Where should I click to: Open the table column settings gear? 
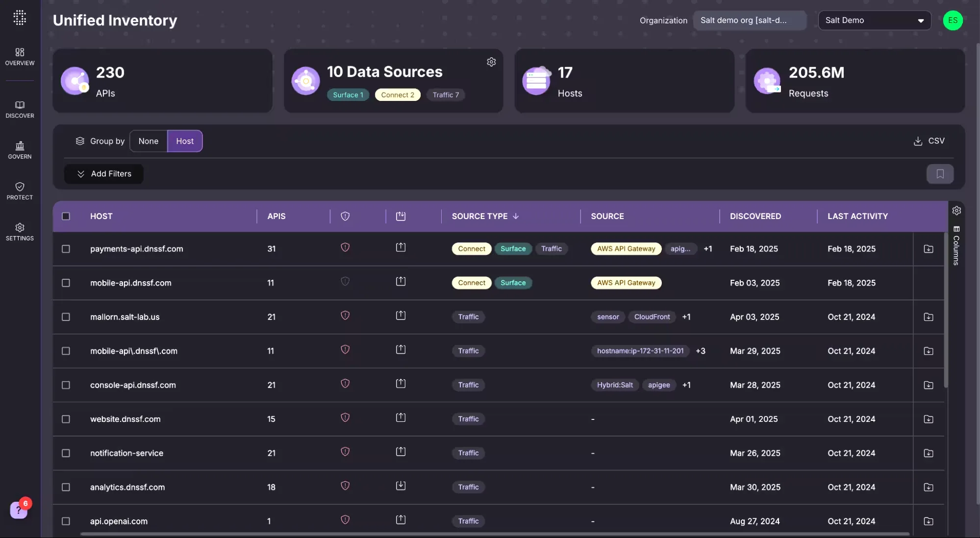(x=957, y=210)
